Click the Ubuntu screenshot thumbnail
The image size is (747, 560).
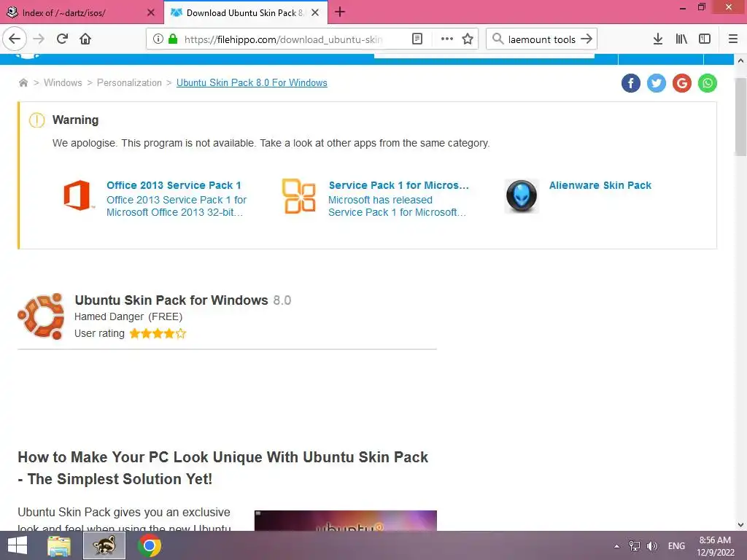click(x=345, y=521)
